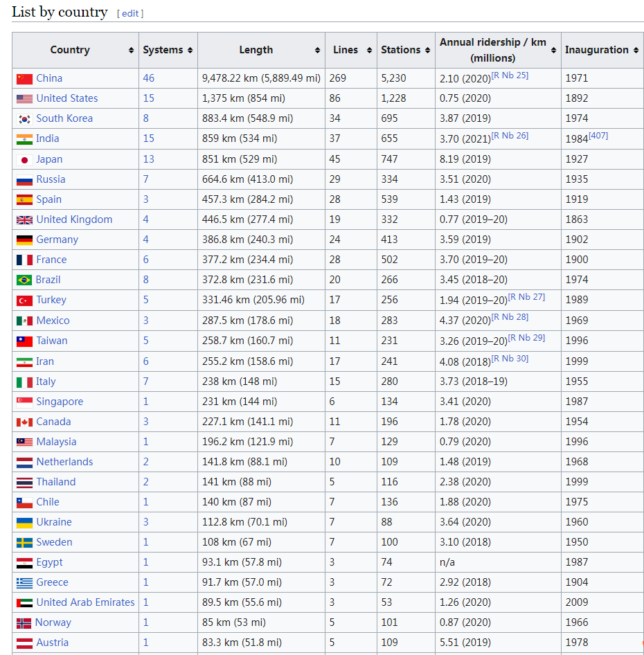Click the Chile flag icon
The height and width of the screenshot is (655, 644).
[24, 503]
